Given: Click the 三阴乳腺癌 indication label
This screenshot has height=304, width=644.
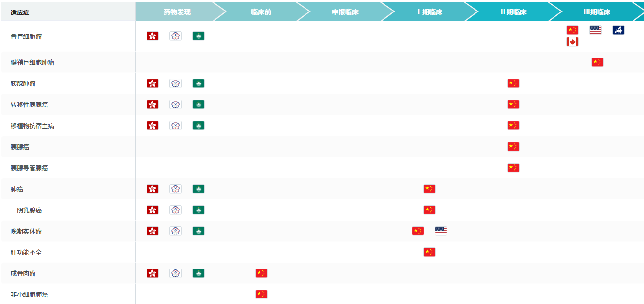Looking at the screenshot, I should (26, 210).
